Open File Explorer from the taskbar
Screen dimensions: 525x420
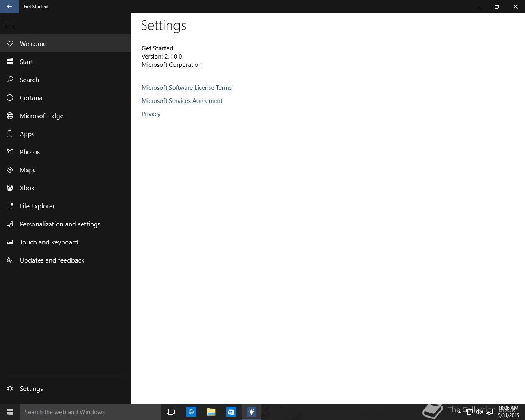tap(211, 412)
